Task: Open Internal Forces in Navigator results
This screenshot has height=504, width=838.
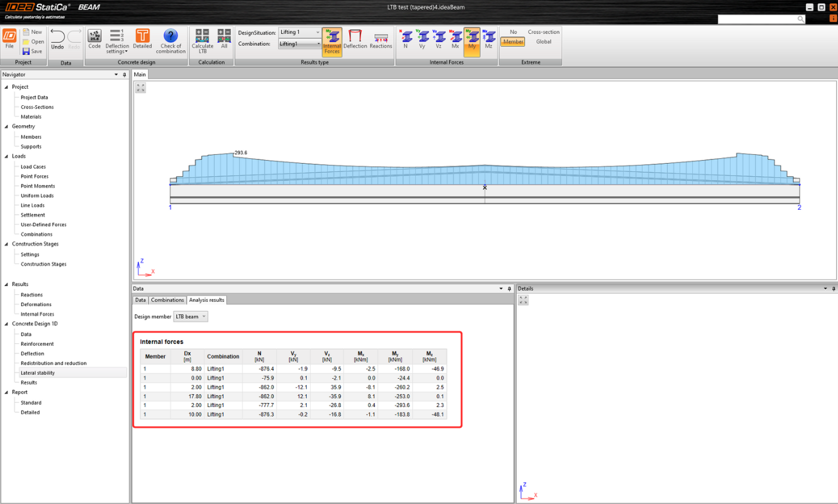Action: [x=37, y=314]
